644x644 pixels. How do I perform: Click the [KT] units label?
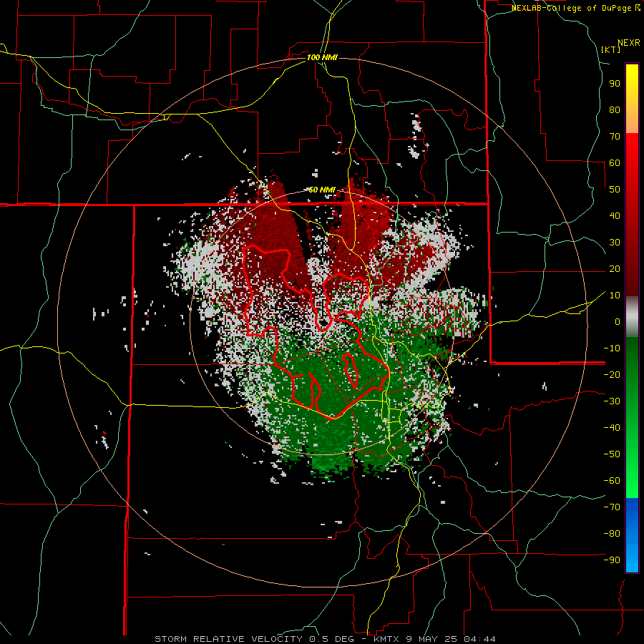click(611, 49)
